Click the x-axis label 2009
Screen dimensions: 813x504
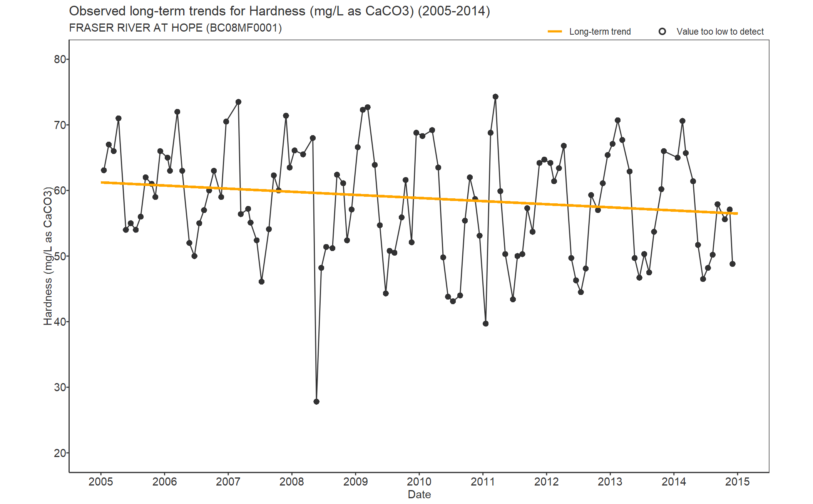point(355,482)
